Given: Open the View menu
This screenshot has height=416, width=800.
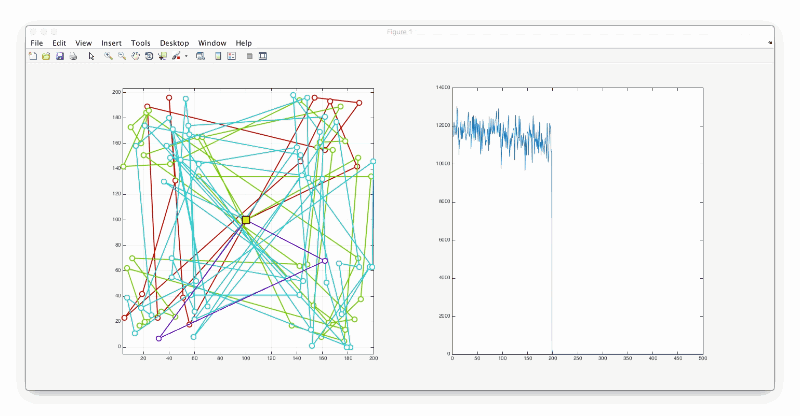Looking at the screenshot, I should (84, 43).
